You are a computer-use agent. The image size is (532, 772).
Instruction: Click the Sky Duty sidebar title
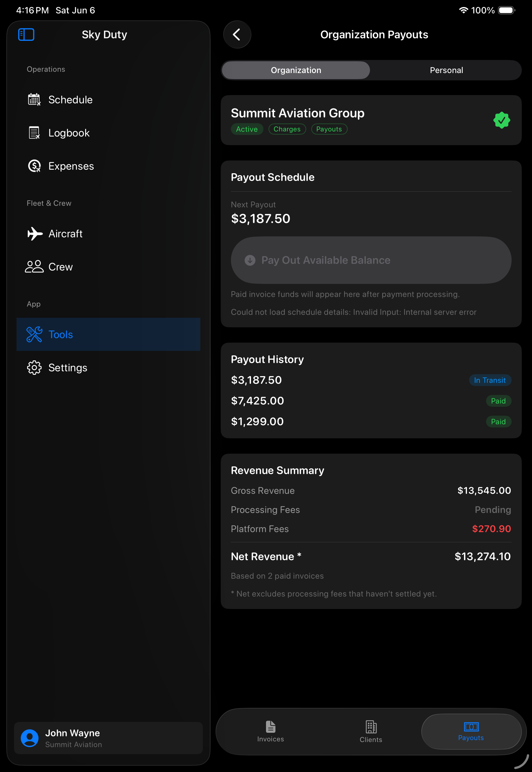(104, 35)
